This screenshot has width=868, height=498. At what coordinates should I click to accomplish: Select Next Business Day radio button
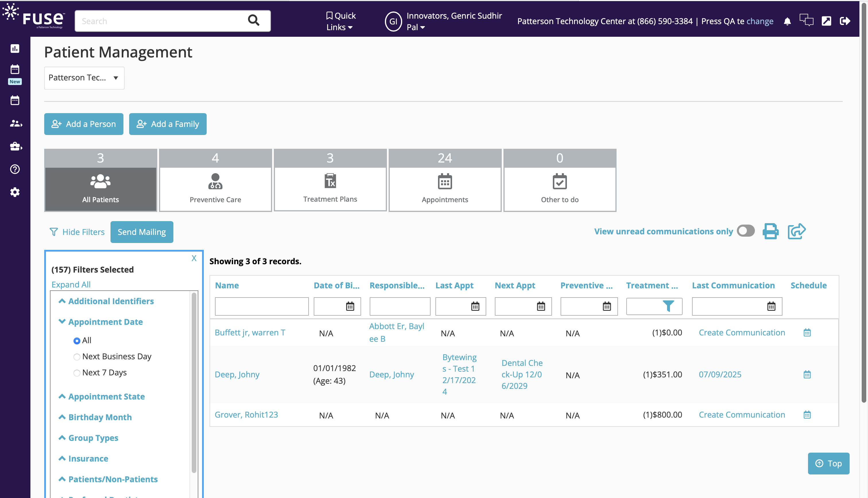pyautogui.click(x=77, y=357)
